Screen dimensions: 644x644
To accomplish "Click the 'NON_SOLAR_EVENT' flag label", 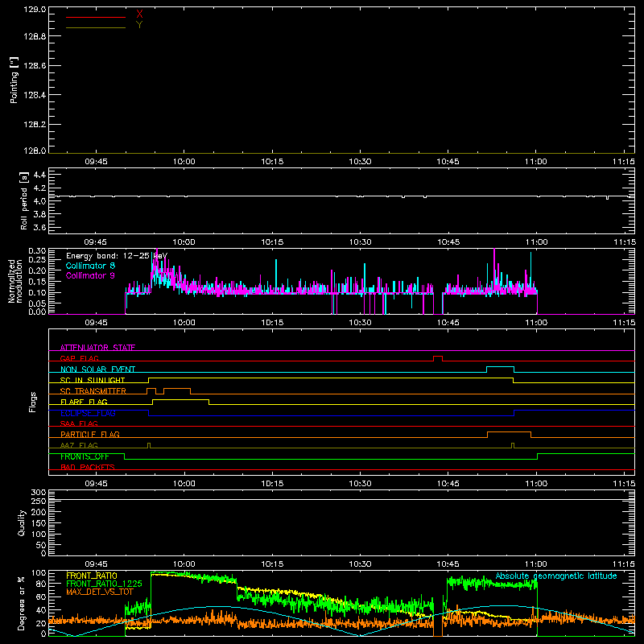I will 97,369.
